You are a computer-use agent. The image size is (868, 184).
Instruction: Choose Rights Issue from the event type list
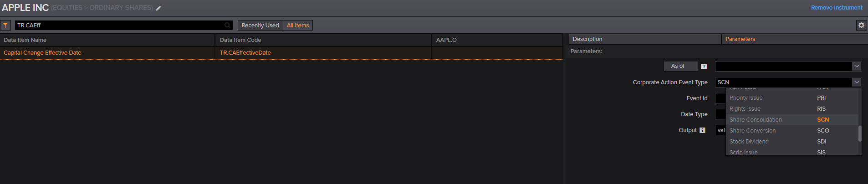pos(791,109)
